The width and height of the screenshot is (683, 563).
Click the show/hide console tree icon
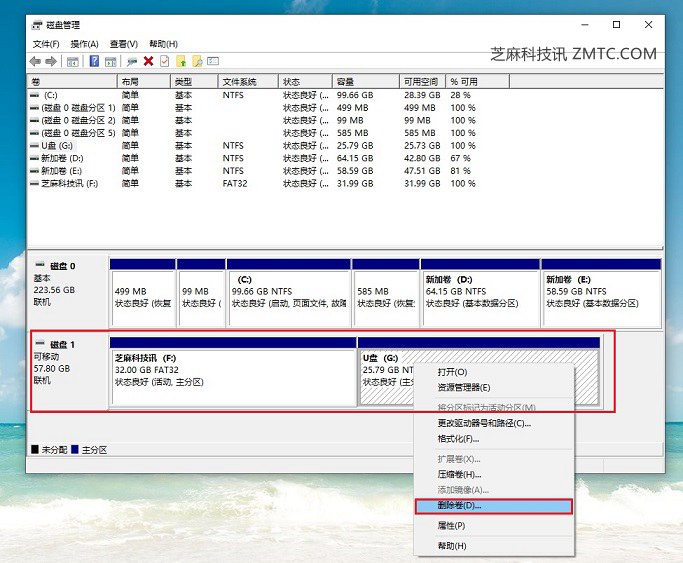point(72,62)
